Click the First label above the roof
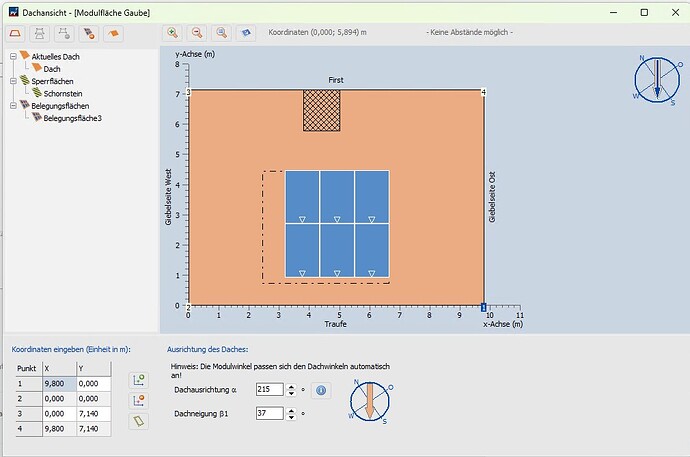 point(336,80)
